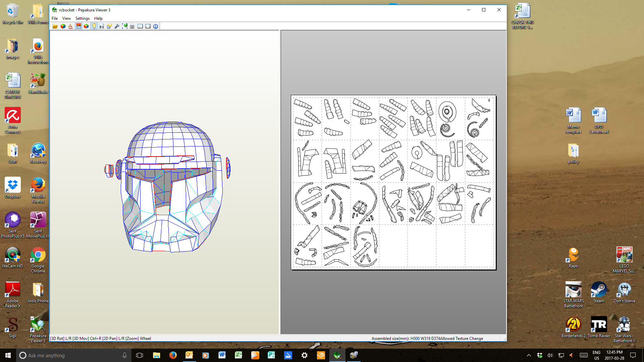Select the Sigil desktop icon

(x=13, y=327)
